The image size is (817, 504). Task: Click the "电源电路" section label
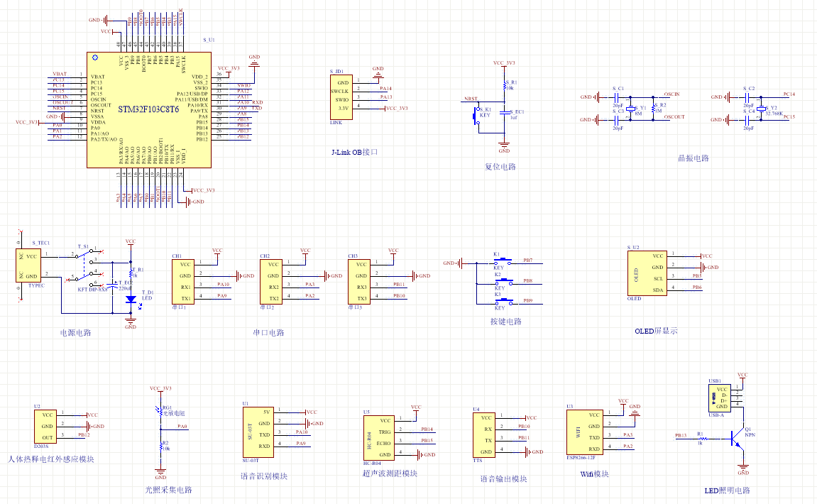(75, 332)
